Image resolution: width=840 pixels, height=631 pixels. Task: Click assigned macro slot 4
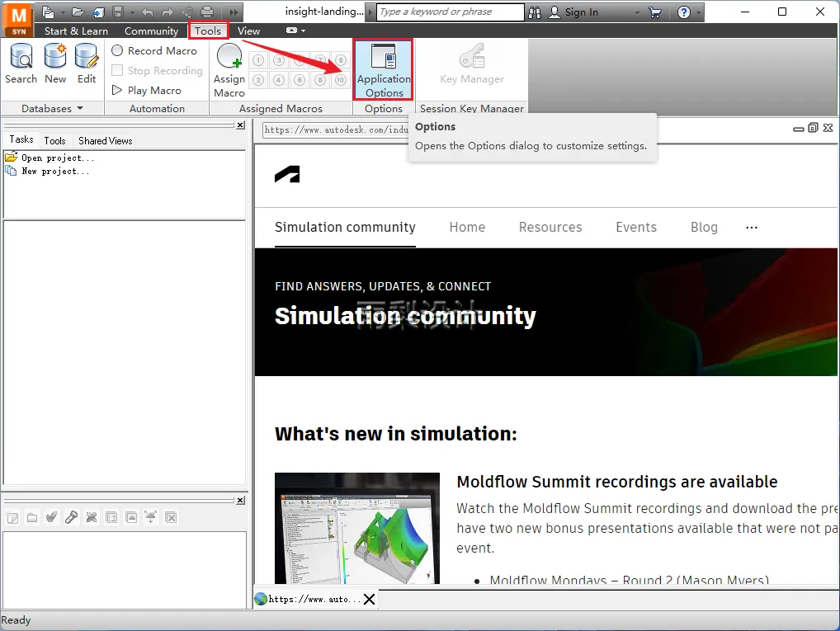coord(279,80)
